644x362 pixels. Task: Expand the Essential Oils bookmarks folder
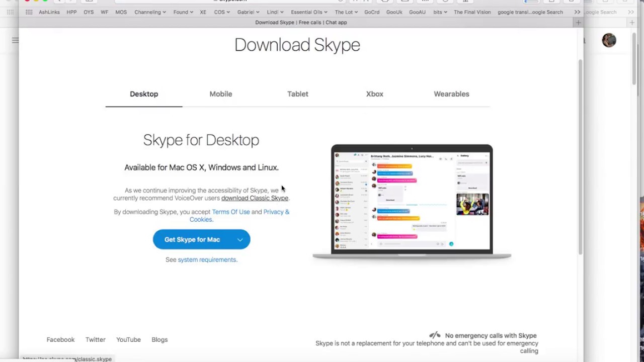(x=309, y=12)
